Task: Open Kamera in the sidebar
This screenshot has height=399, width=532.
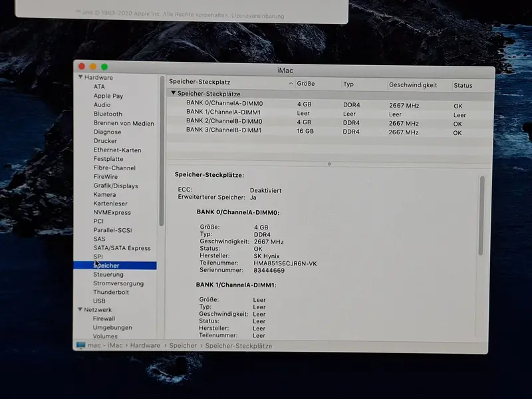Action: coord(104,194)
